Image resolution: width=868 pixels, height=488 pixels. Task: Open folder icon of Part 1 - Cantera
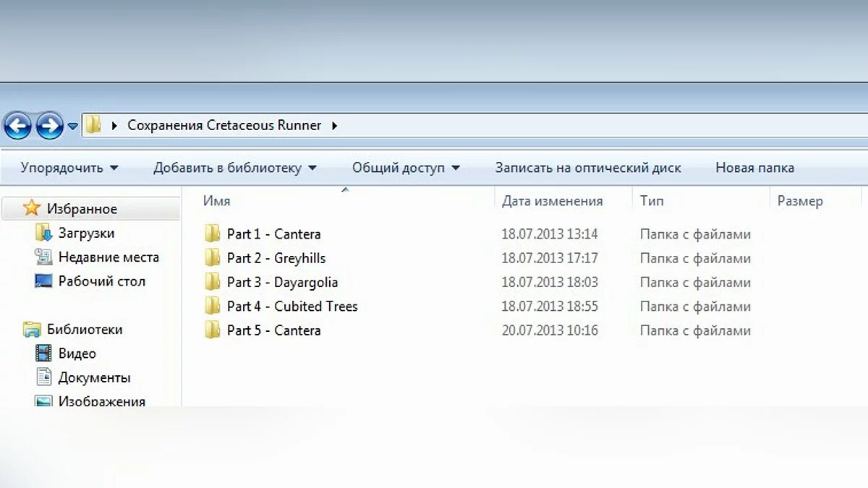[212, 234]
